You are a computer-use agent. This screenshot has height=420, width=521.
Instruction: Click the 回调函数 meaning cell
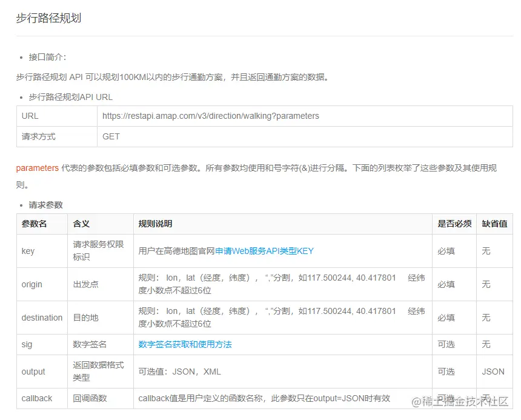coord(101,398)
